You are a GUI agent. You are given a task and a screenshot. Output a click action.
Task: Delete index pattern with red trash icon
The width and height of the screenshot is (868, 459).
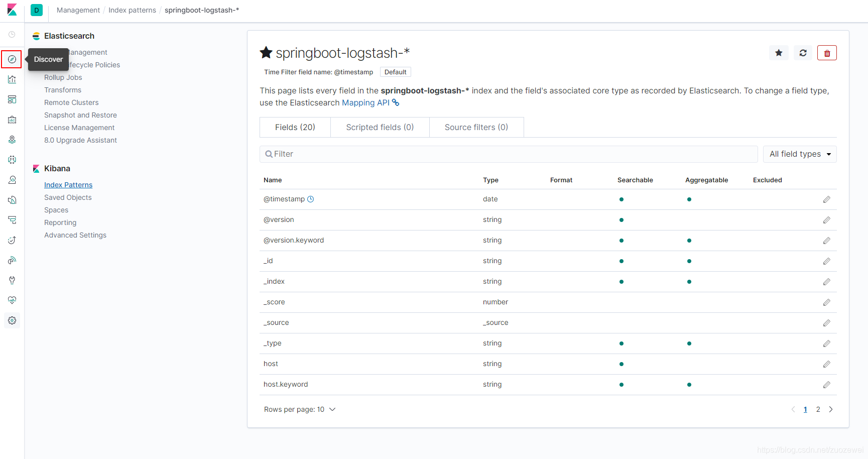[827, 53]
